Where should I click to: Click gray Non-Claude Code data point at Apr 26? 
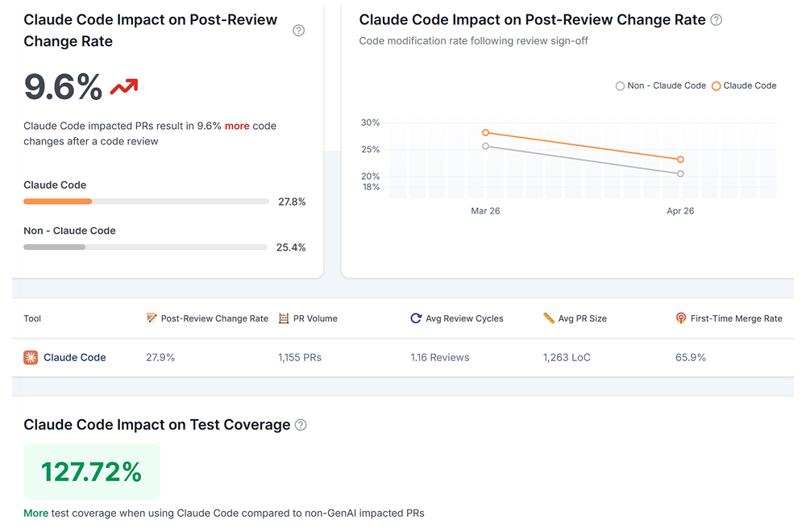pos(680,174)
